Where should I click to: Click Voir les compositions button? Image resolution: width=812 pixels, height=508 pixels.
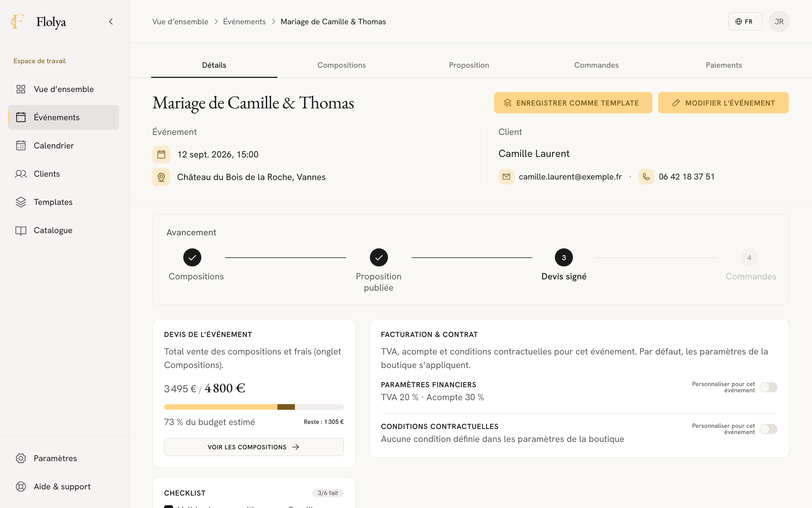tap(254, 447)
